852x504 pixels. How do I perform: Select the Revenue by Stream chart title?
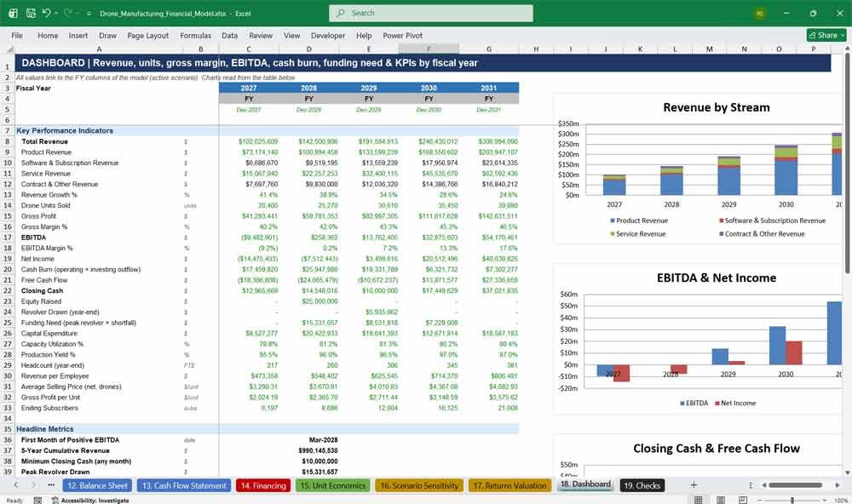pos(717,107)
